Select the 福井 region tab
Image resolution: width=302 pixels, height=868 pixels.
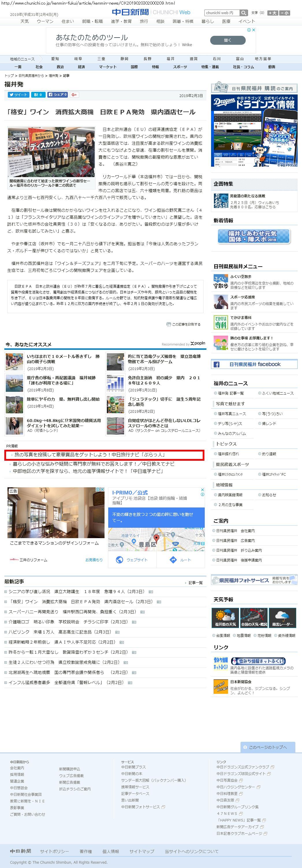tap(170, 59)
